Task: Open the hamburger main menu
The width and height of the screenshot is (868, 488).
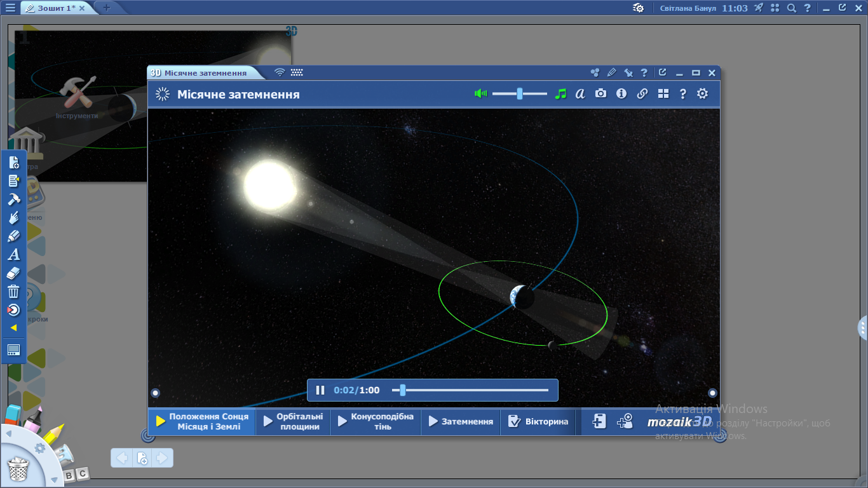Action: (10, 8)
